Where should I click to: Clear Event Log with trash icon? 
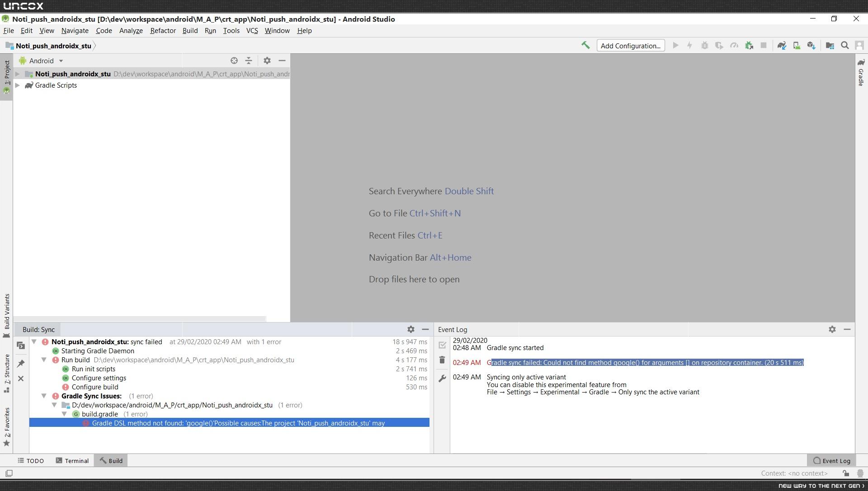(x=442, y=360)
